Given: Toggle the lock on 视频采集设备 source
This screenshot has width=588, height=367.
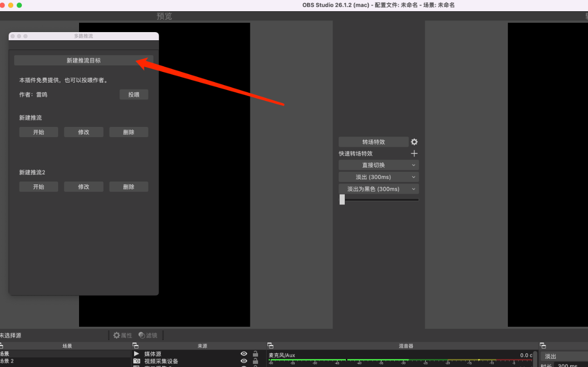Looking at the screenshot, I should [255, 361].
